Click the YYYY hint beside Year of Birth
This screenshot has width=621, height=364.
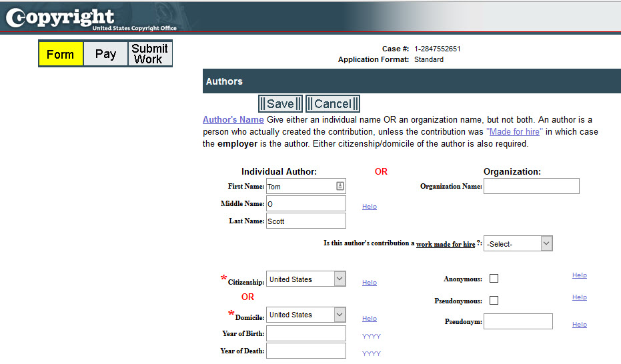[x=372, y=336]
